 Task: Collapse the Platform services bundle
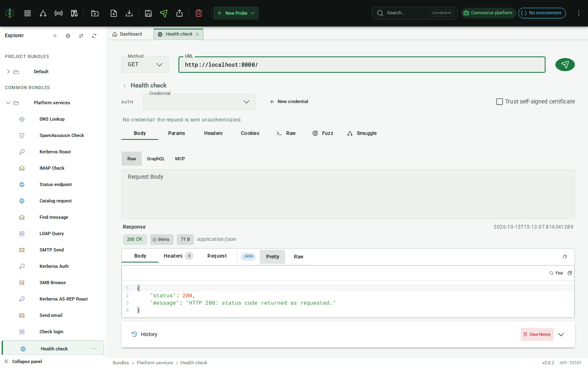click(x=8, y=103)
